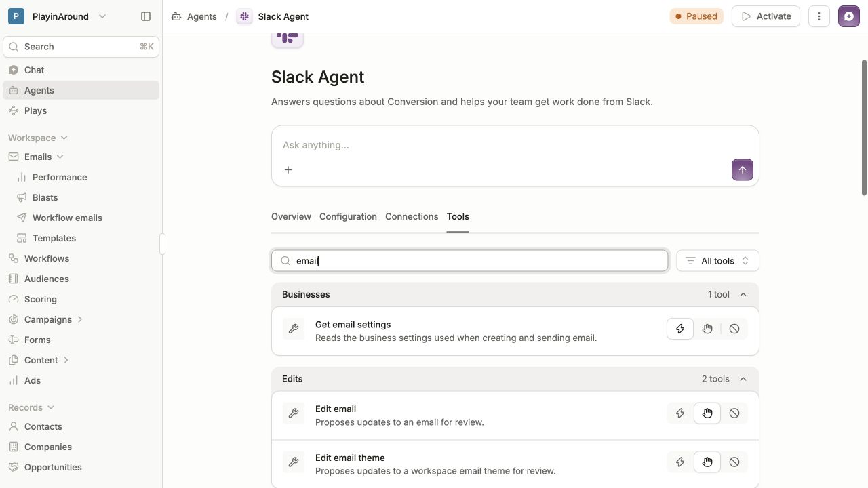Activate the Slack Agent

766,16
